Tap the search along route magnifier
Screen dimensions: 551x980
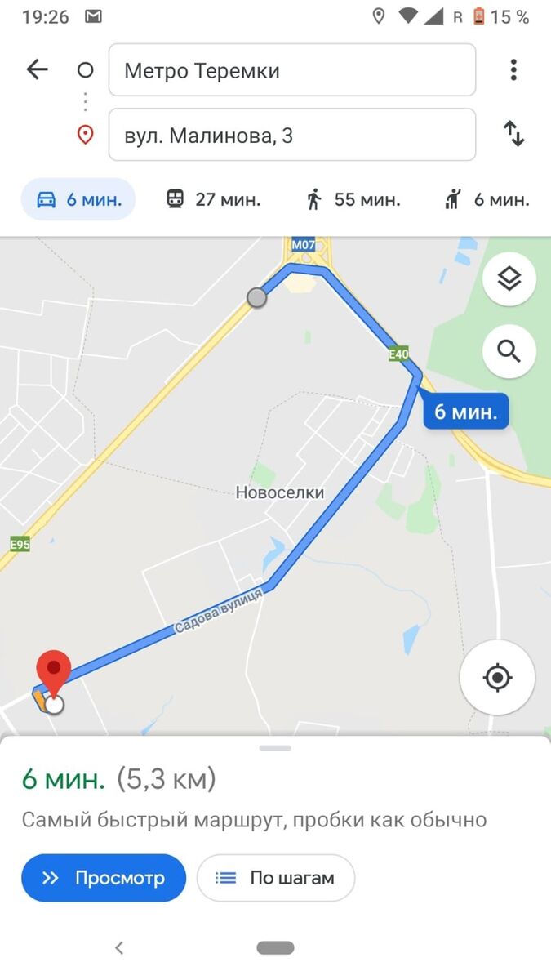[x=509, y=352]
